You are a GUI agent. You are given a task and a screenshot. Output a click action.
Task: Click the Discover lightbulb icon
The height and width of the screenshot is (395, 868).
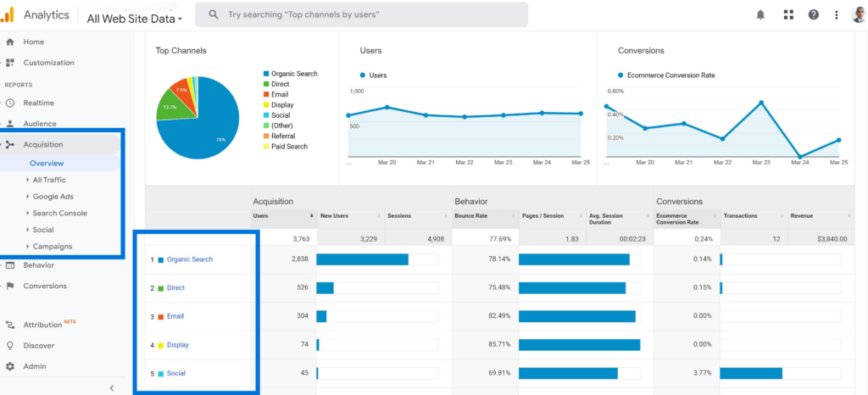point(10,346)
